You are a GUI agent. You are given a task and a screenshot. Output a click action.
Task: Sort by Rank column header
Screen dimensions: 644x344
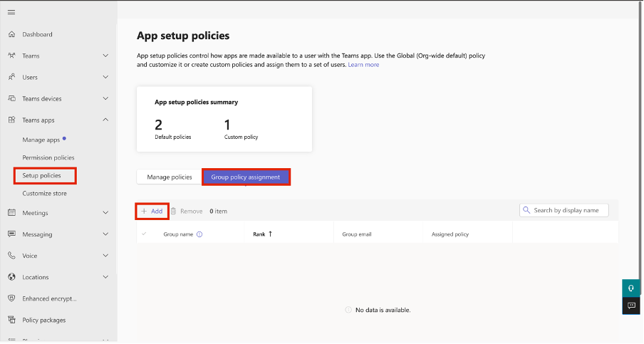pos(259,234)
